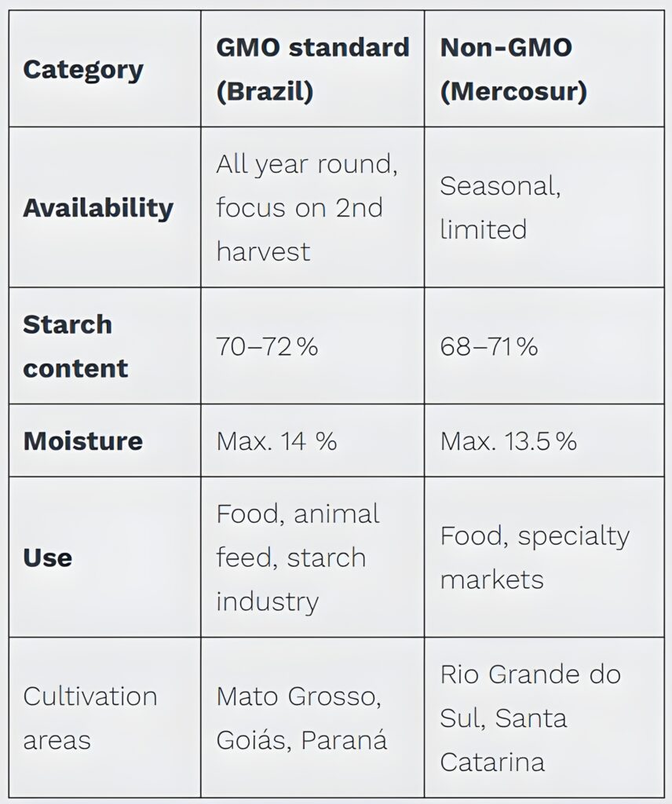Viewport: 672px width, 804px height.
Task: Click the "Moisture" row label
Action: coord(83,440)
